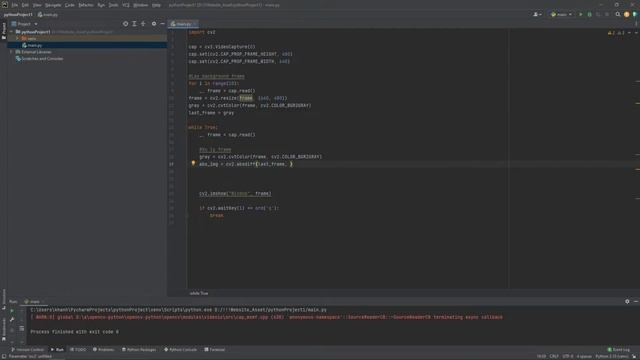
Task: Open the Terminal tool window
Action: [x=215, y=350]
